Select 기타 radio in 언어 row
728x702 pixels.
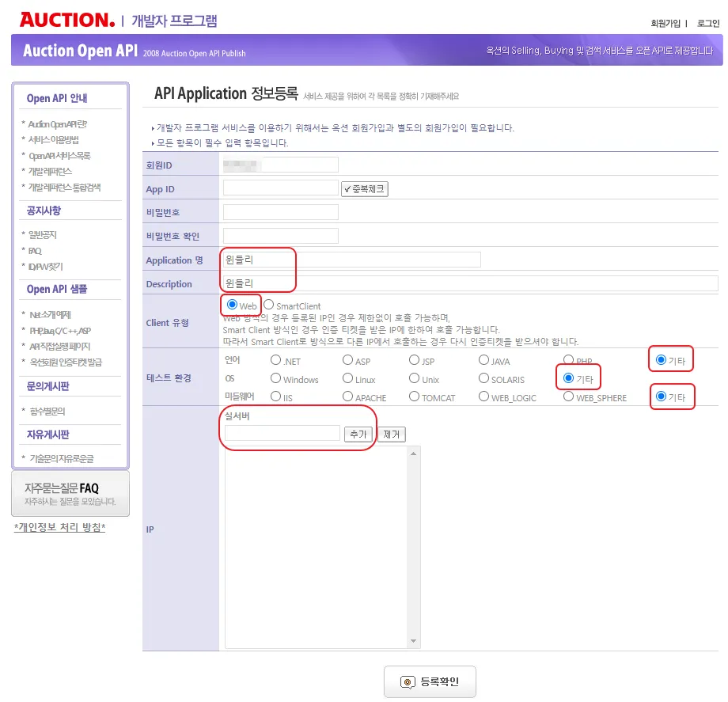tap(662, 360)
